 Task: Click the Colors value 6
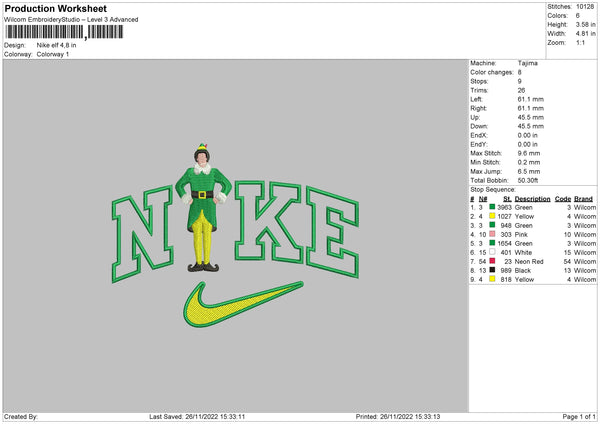(578, 16)
